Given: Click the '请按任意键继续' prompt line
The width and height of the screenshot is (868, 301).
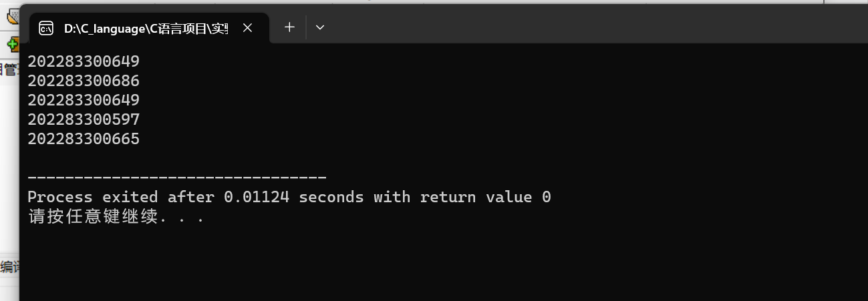Looking at the screenshot, I should pyautogui.click(x=116, y=217).
